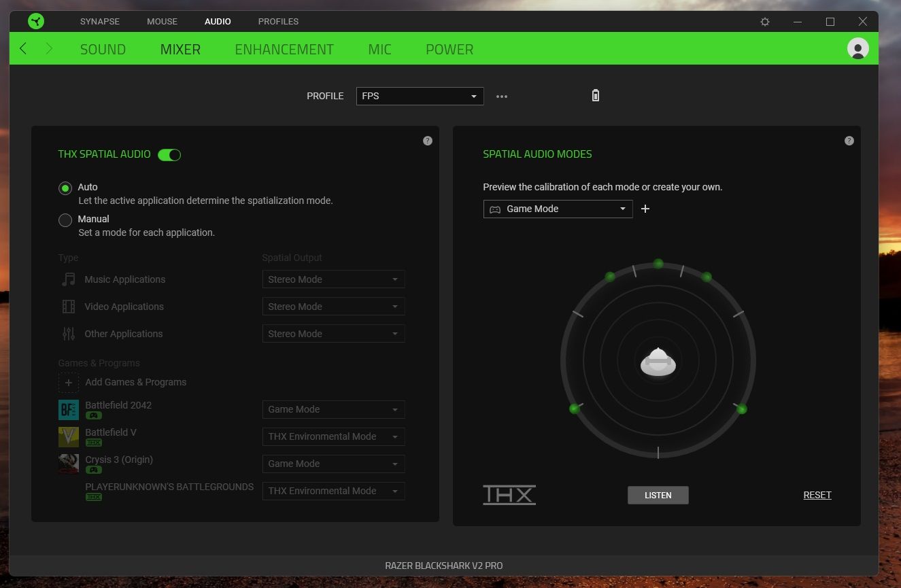Screen dimensions: 901x588
Task: Select the Battlefield 2042 game icon
Action: (69, 409)
